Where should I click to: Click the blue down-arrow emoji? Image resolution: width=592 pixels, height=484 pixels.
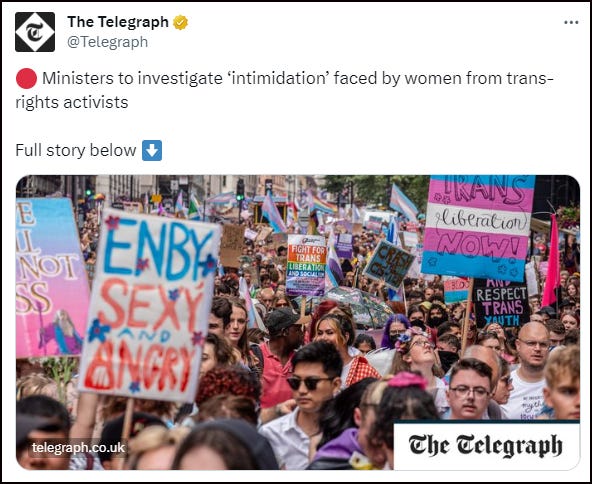pyautogui.click(x=152, y=150)
